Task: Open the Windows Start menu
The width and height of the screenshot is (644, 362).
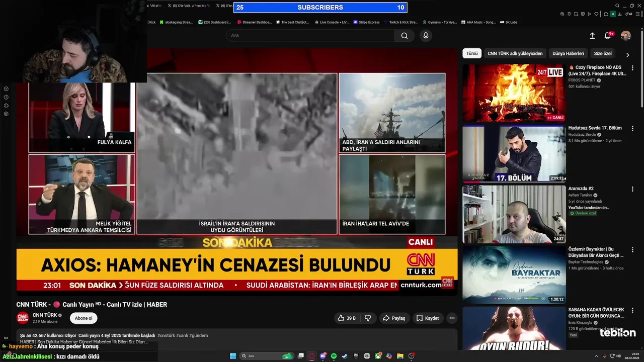Action: click(233, 356)
